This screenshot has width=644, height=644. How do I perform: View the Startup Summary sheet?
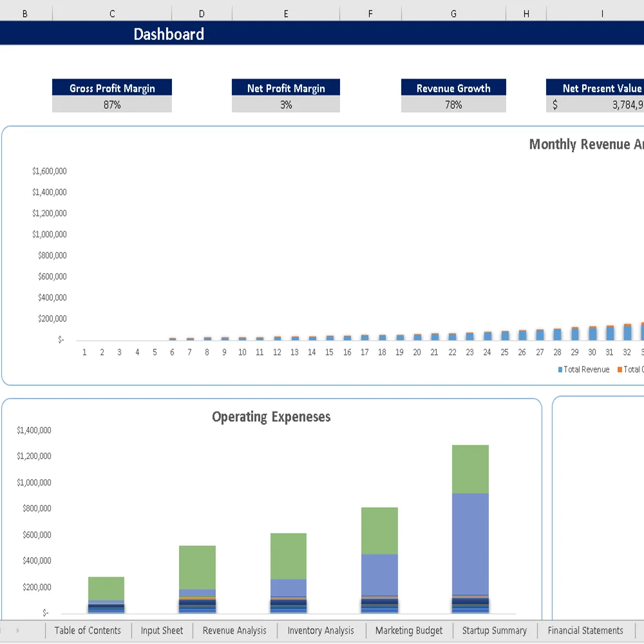point(495,630)
